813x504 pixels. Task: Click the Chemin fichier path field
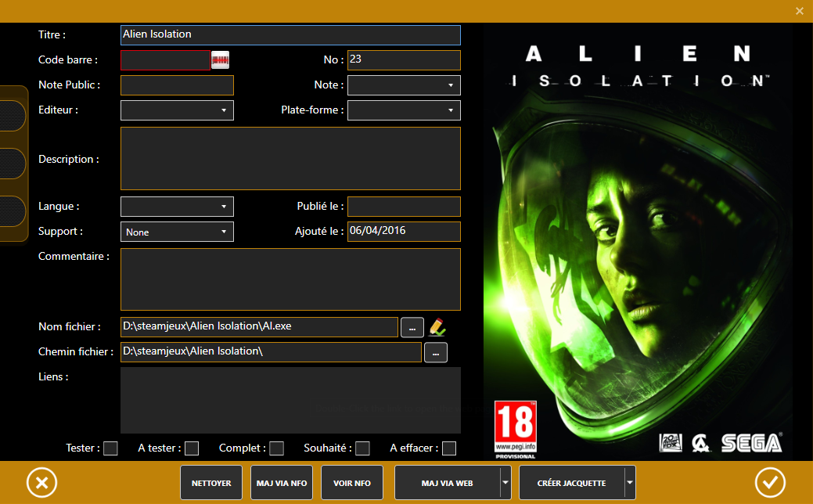tap(272, 352)
